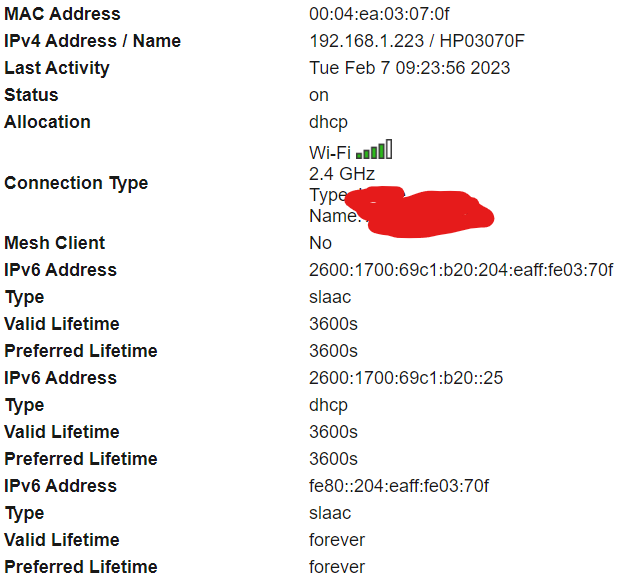Click the Tue Feb 7 09:23:56 2023 timestamp
Viewport: 627px width, 583px height.
[410, 68]
